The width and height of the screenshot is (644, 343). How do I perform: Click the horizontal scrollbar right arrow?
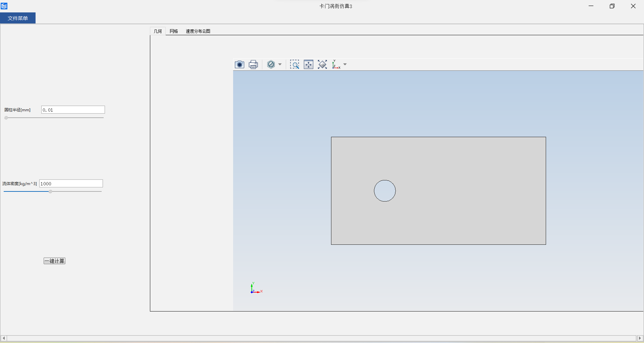(640, 338)
